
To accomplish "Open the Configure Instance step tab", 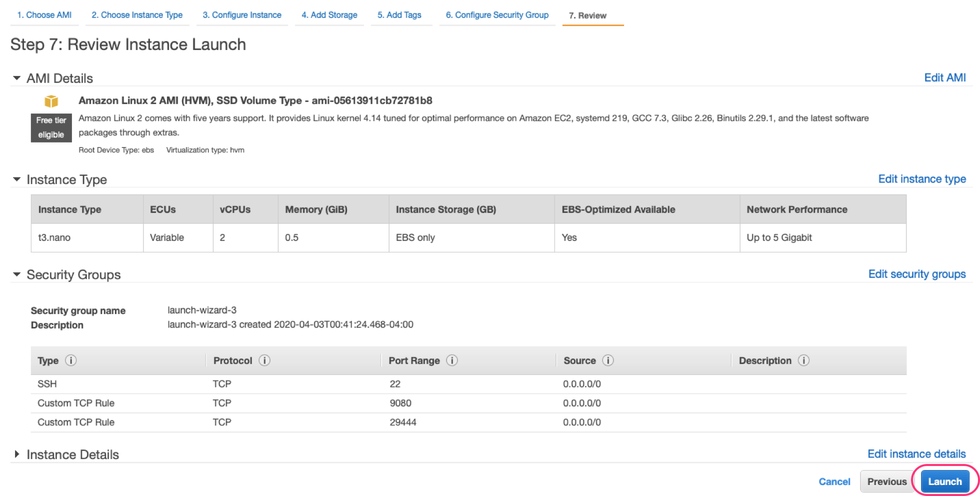I will 242,15.
